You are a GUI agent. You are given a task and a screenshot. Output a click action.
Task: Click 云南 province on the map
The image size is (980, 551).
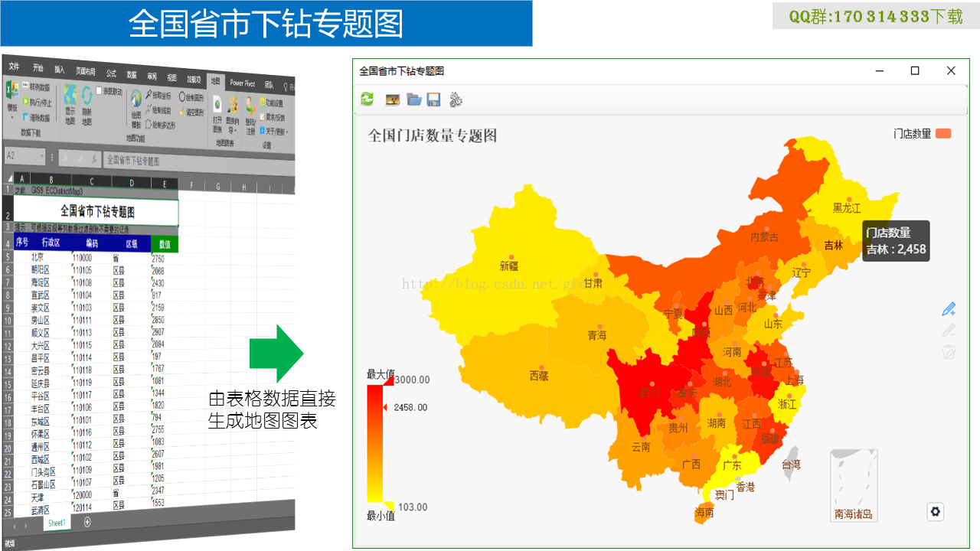[x=641, y=447]
